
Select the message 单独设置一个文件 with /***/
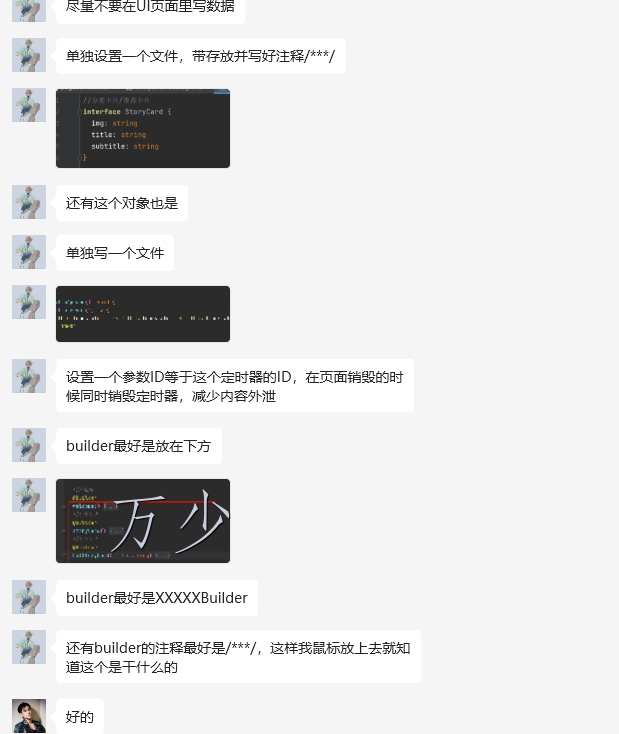(x=200, y=56)
